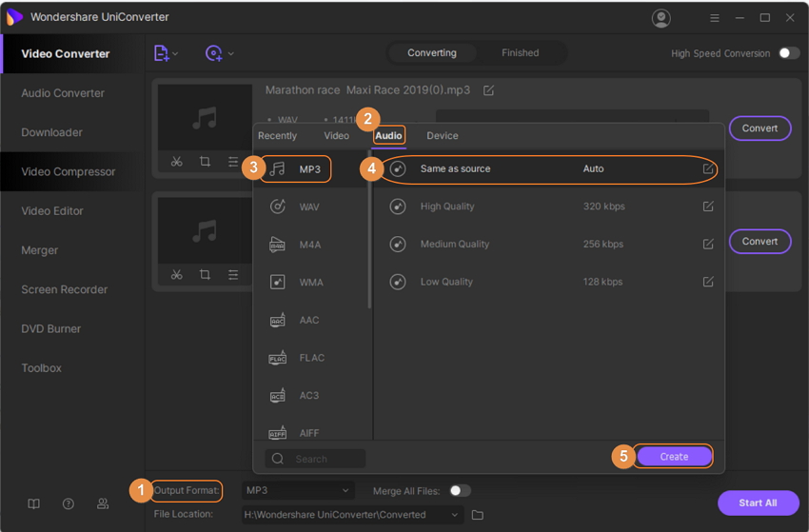The height and width of the screenshot is (532, 809).
Task: Switch to the Device tab
Action: pos(442,136)
